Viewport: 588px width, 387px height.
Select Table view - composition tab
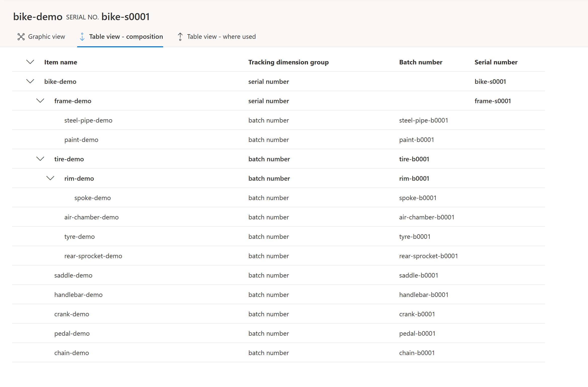[x=126, y=37]
